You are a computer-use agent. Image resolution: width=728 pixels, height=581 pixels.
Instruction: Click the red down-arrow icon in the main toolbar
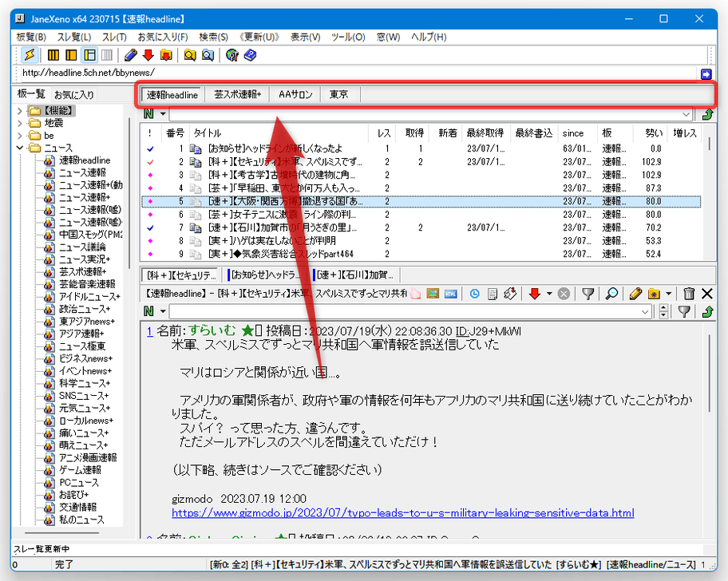click(148, 55)
